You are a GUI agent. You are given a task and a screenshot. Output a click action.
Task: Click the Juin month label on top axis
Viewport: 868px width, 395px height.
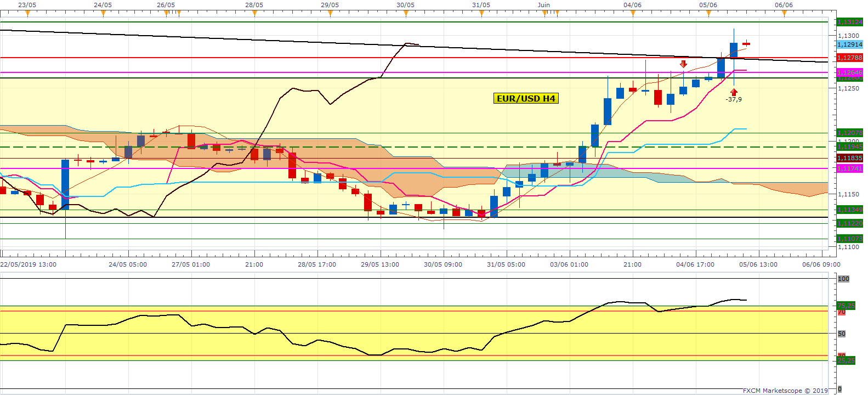544,5
